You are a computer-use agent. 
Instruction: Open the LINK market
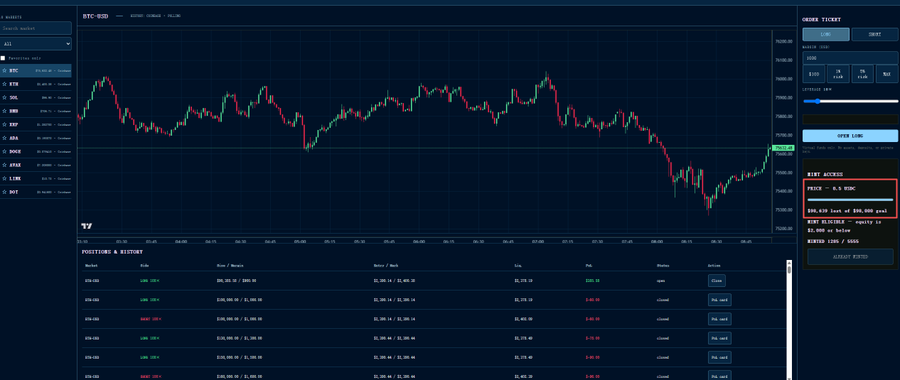[x=36, y=179]
